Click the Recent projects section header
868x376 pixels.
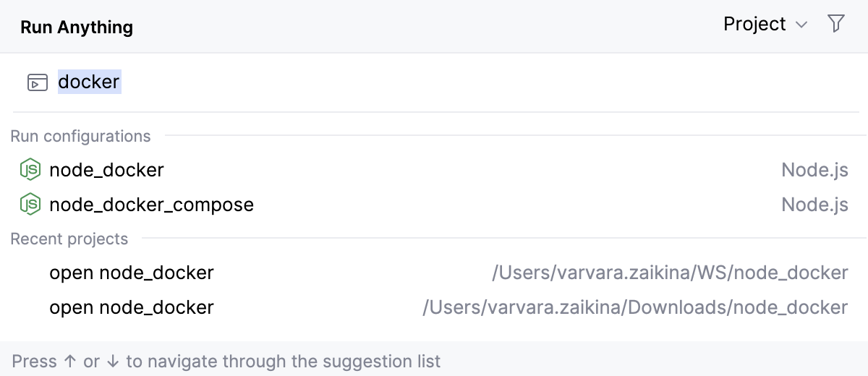pos(69,239)
